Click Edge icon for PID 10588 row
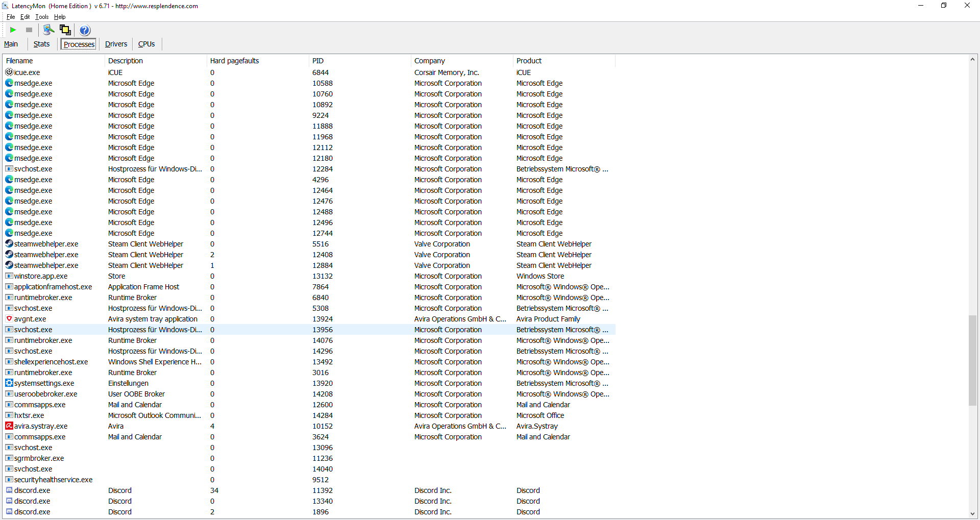980x520 pixels. tap(9, 83)
